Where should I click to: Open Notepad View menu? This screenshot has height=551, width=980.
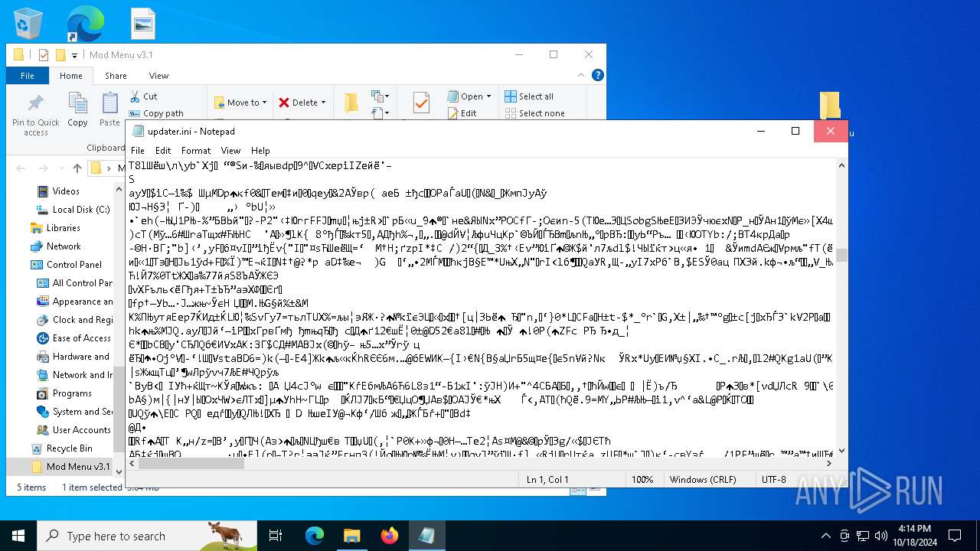point(230,151)
